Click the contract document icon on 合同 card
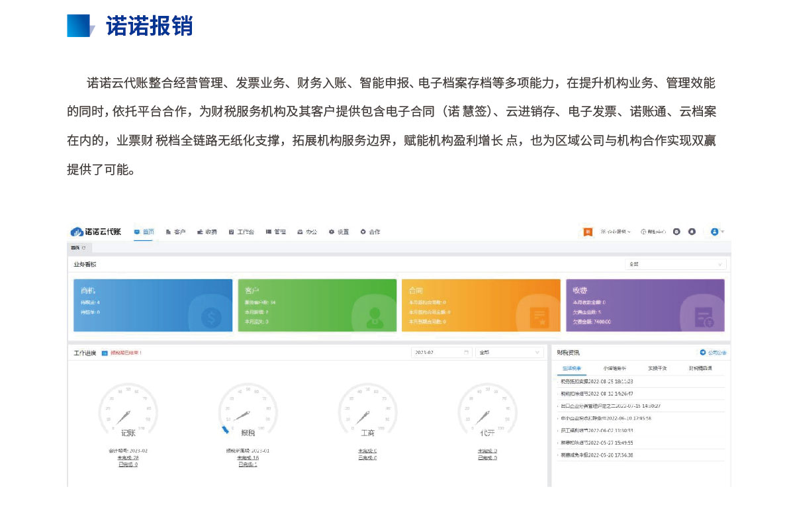The image size is (787, 532). pyautogui.click(x=539, y=318)
